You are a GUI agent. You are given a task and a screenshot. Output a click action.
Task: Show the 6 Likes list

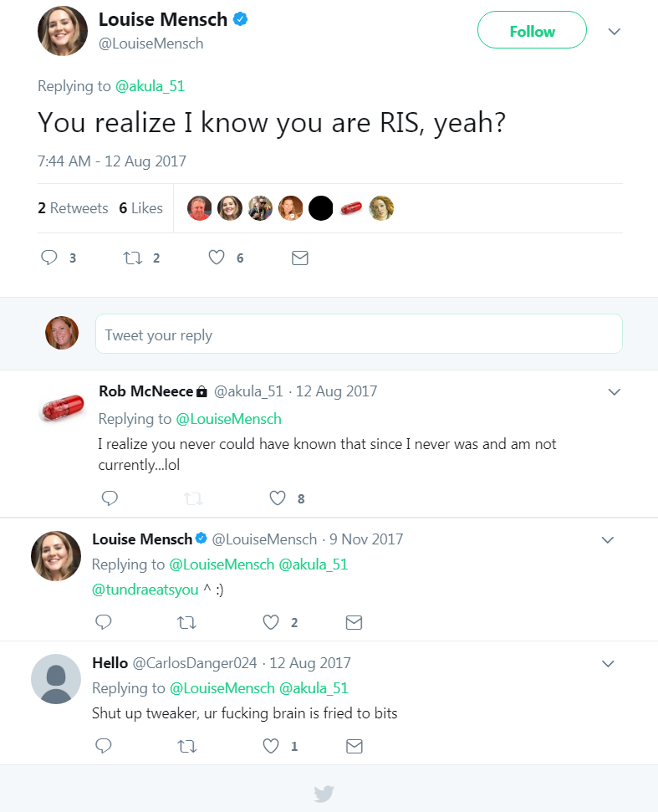(140, 208)
